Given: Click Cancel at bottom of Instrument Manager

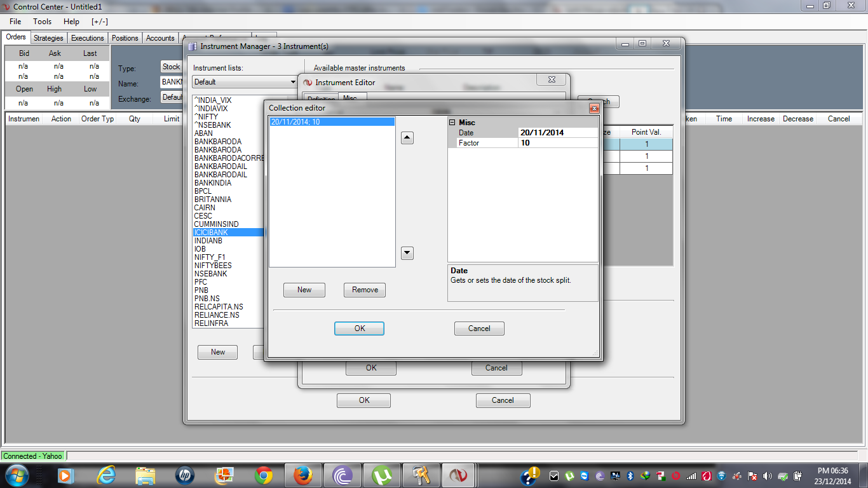Looking at the screenshot, I should click(503, 400).
